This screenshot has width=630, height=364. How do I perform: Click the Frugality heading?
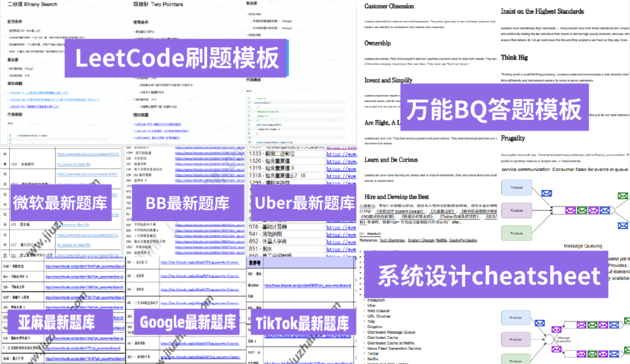[513, 138]
